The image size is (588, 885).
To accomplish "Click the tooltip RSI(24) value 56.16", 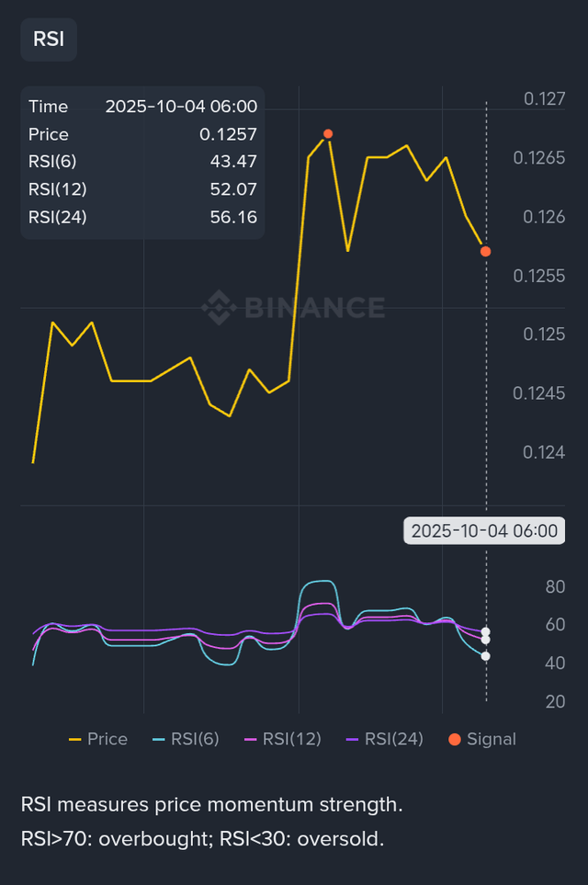I will [232, 218].
